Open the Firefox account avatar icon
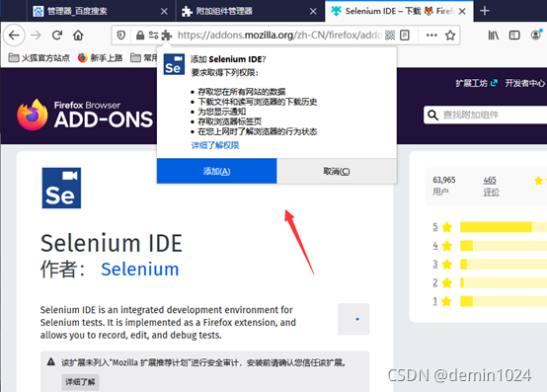This screenshot has width=547, height=392. tap(536, 35)
